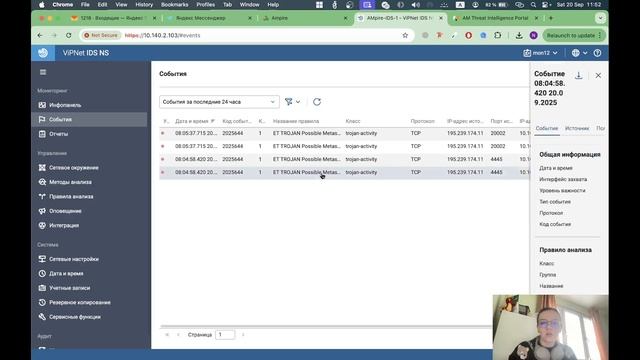Close the event details panel
Image resolution: width=640 pixels, height=360 pixels.
pyautogui.click(x=598, y=76)
